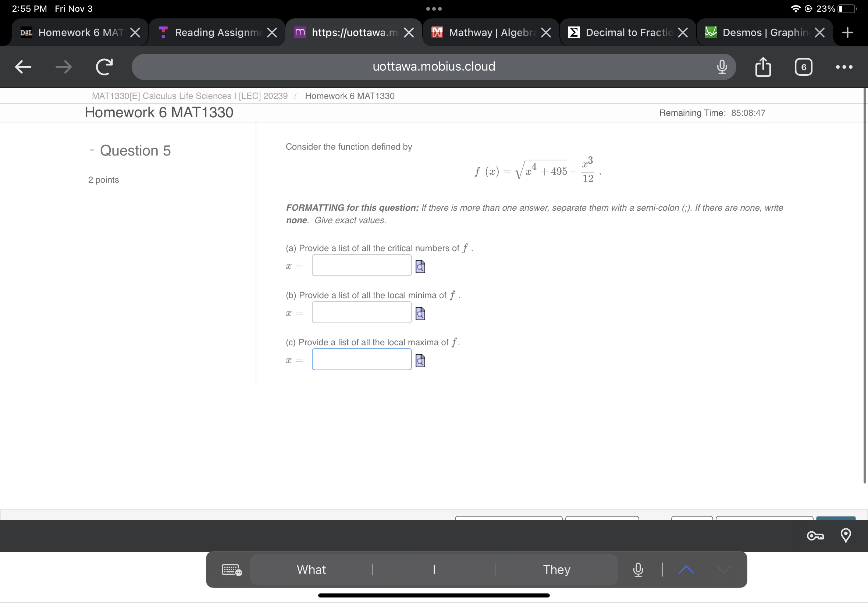Click the location pin icon above the keyboard
The width and height of the screenshot is (868, 603).
(x=846, y=535)
